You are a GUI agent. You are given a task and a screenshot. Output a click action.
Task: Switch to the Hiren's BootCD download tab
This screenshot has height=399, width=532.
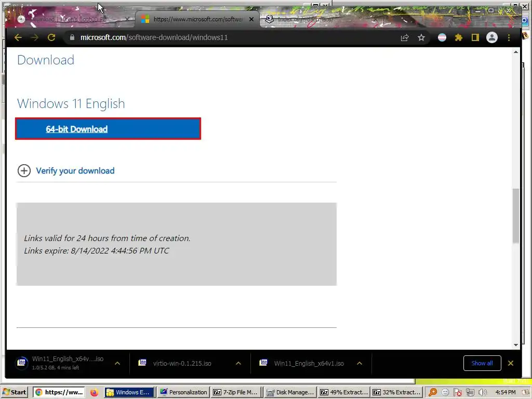[x=70, y=19]
